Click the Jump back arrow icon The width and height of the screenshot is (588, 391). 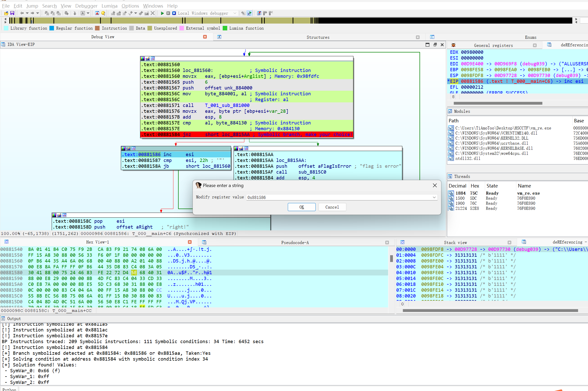point(22,13)
